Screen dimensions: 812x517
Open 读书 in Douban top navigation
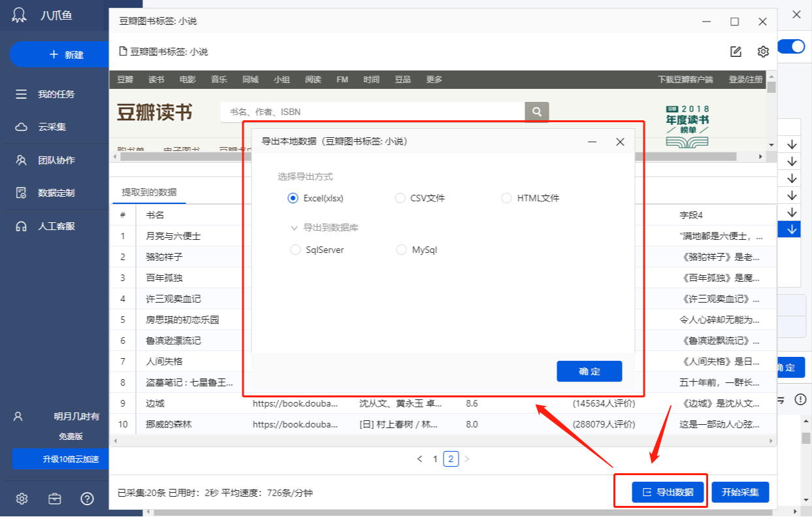156,80
